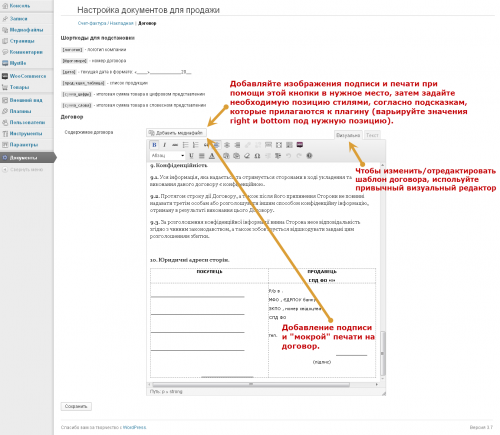
Task: Open editor help icon
Action: (309, 156)
